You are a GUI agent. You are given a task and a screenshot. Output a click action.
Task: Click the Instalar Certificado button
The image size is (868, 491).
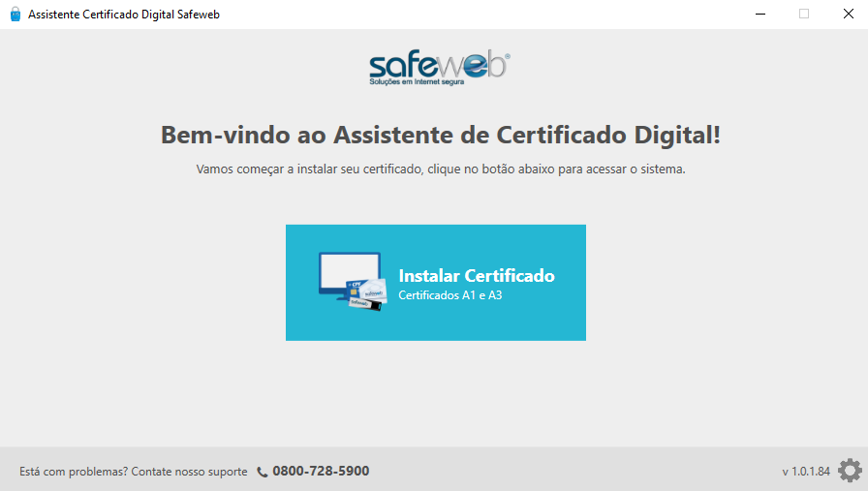pos(436,283)
